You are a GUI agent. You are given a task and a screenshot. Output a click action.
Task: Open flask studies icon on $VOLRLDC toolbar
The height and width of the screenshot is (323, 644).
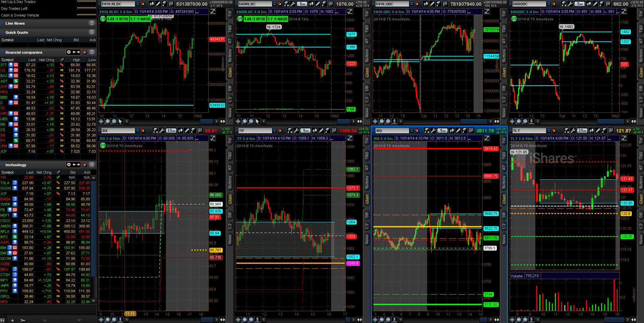(x=165, y=4)
